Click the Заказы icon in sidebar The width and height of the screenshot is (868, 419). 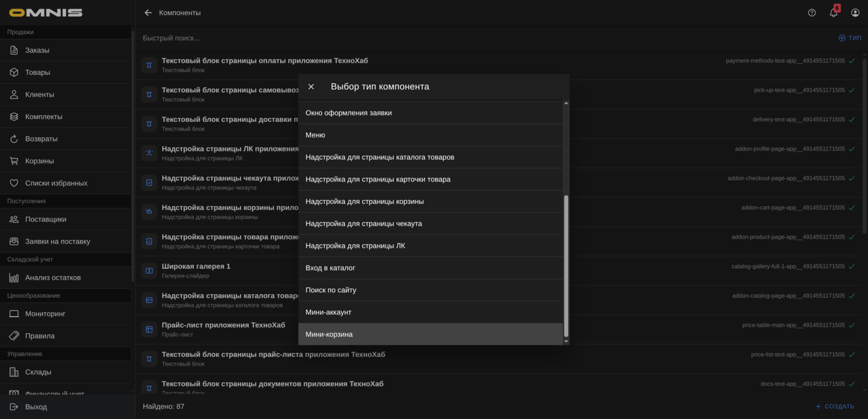point(14,50)
